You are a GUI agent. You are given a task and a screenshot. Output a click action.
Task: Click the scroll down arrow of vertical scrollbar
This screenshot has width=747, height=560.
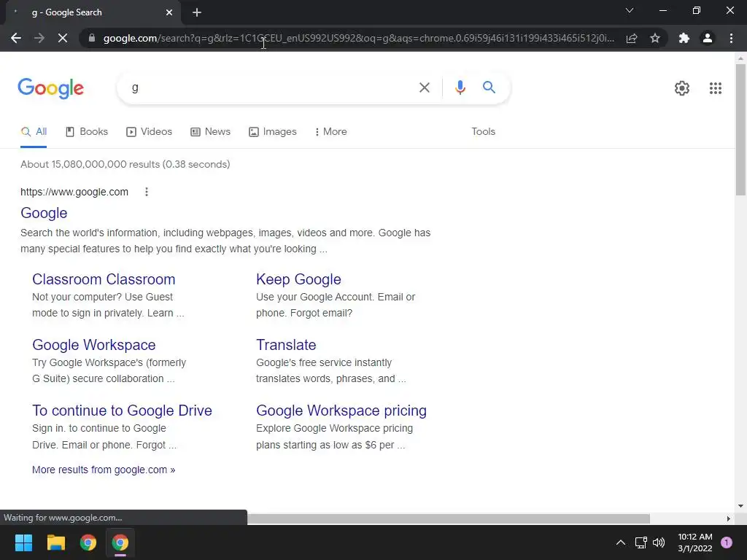[740, 506]
